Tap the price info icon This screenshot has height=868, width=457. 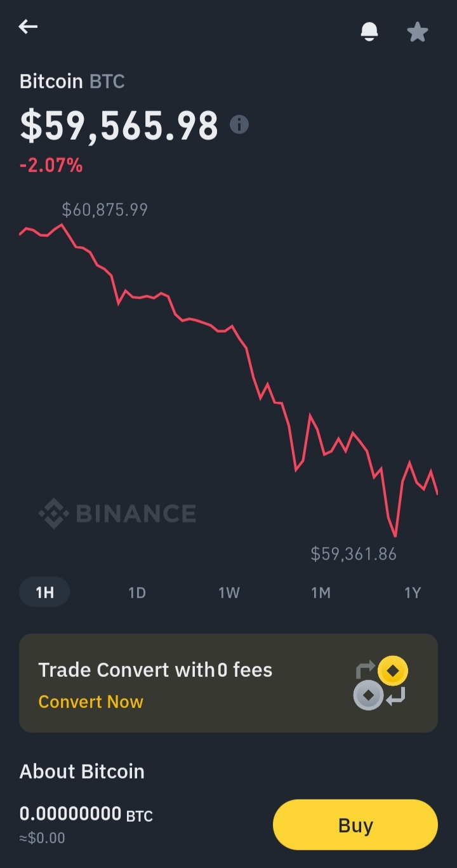[x=239, y=124]
